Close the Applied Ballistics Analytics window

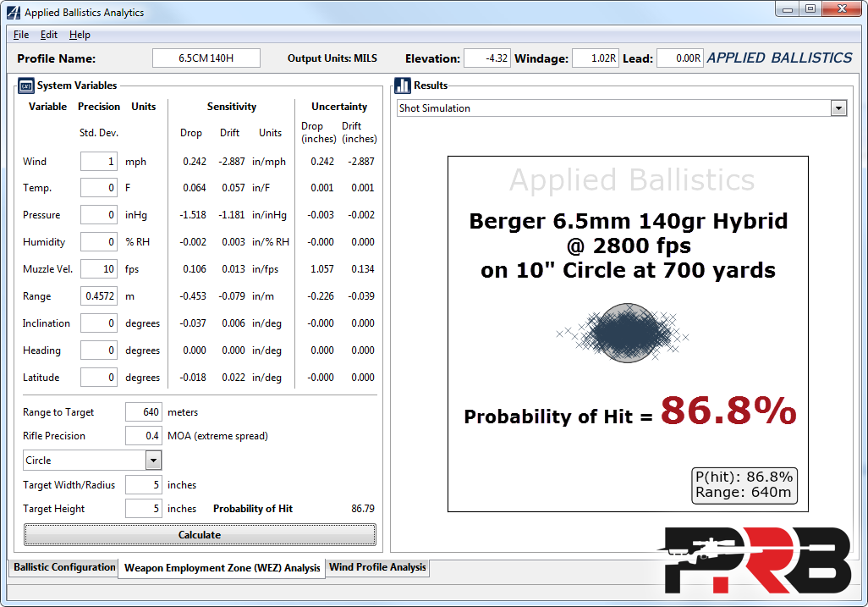click(x=842, y=9)
